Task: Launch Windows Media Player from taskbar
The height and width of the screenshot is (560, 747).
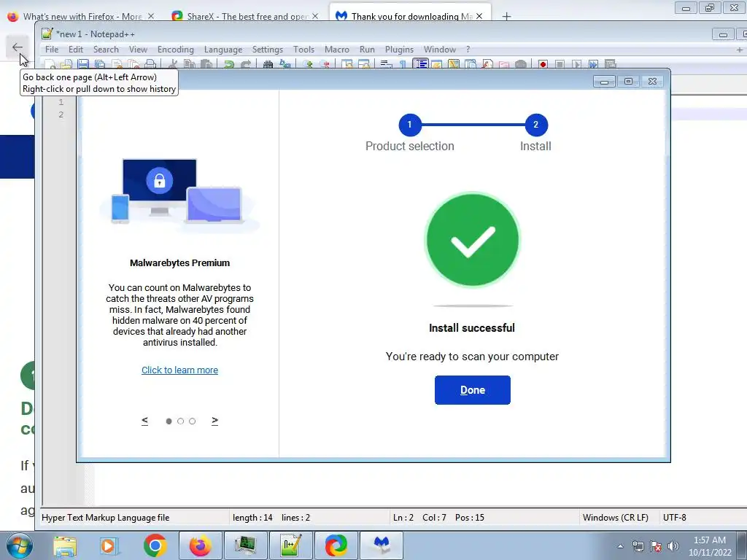Action: (109, 545)
